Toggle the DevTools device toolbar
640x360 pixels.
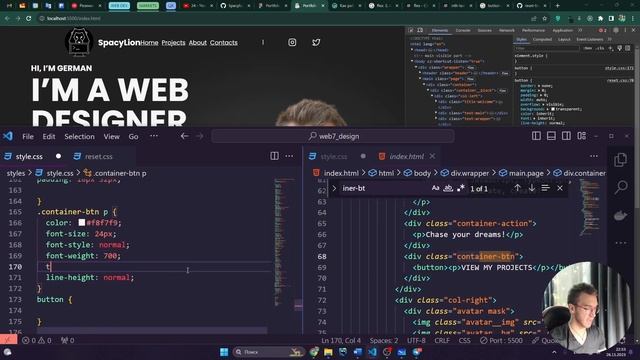(x=420, y=30)
